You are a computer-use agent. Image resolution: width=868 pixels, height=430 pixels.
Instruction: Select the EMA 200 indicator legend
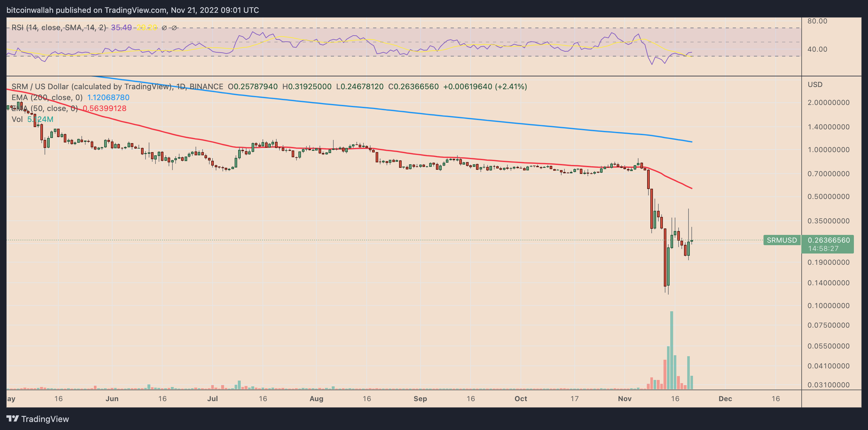click(47, 98)
